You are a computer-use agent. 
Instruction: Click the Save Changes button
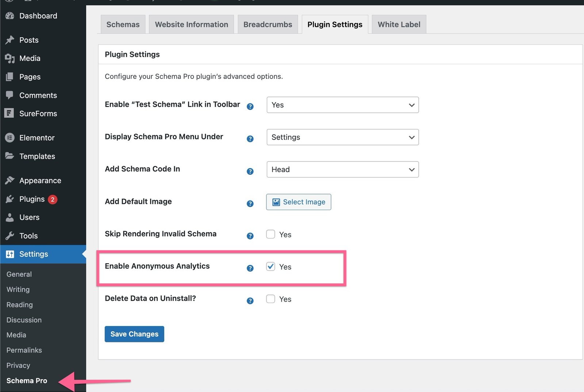pos(134,334)
